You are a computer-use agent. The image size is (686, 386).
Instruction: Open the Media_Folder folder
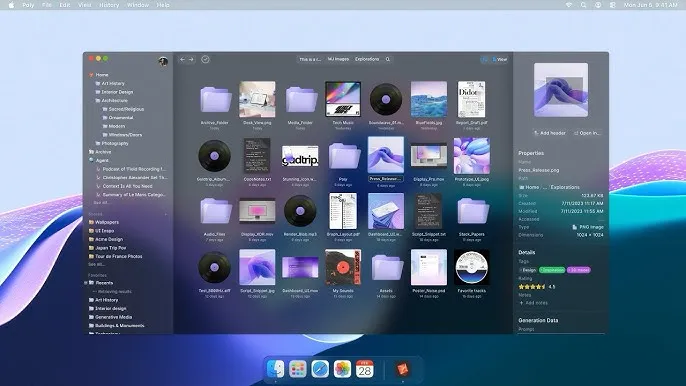[301, 100]
